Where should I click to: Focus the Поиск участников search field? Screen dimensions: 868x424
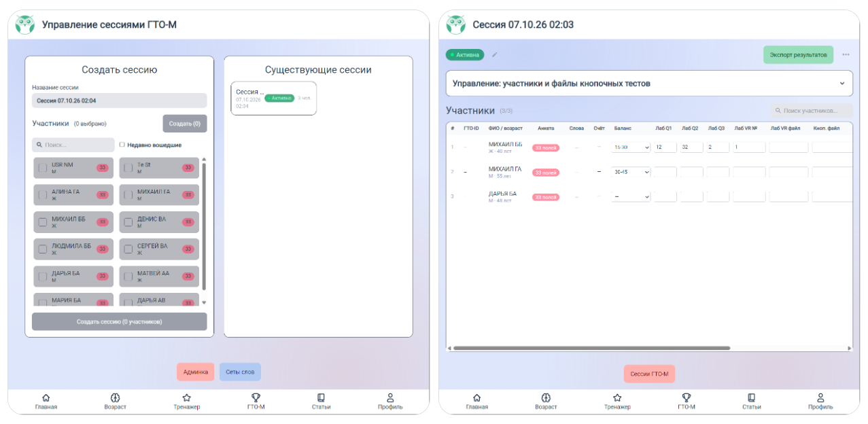[x=812, y=111]
